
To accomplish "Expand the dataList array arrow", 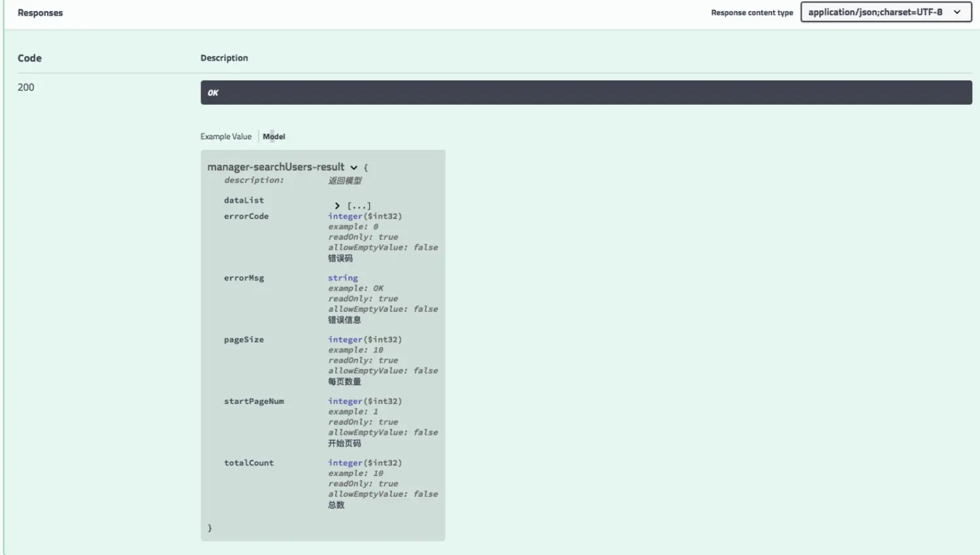I will tap(337, 205).
